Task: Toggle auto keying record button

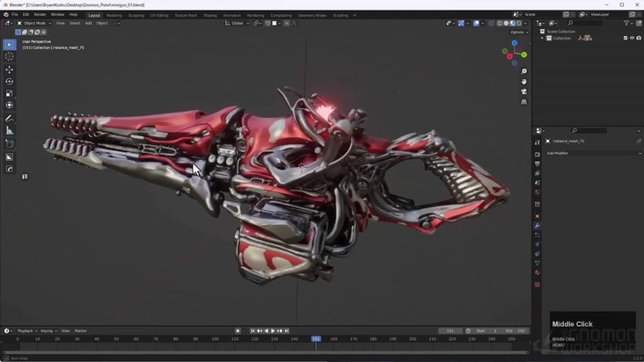Action: (238, 331)
